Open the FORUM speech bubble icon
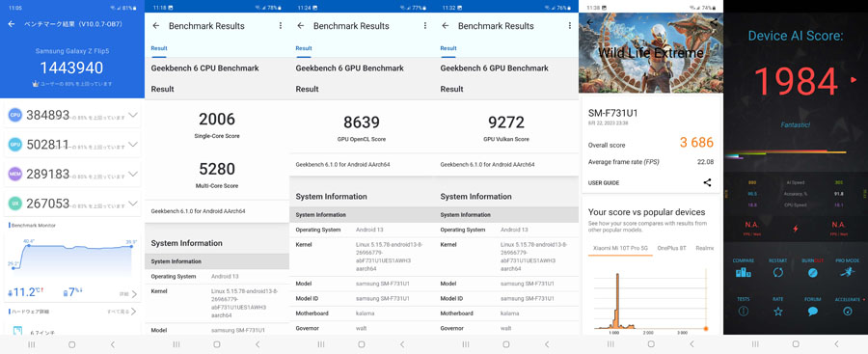 tap(813, 312)
